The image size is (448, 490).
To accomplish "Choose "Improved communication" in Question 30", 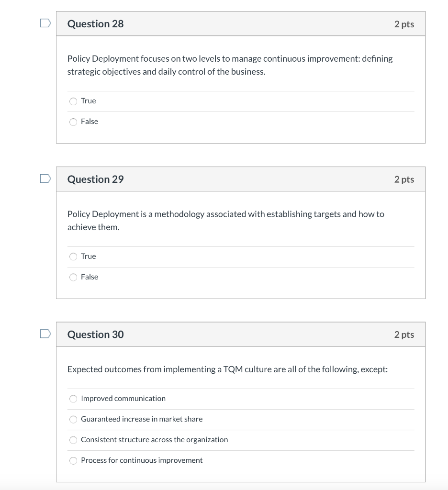I will click(x=73, y=399).
